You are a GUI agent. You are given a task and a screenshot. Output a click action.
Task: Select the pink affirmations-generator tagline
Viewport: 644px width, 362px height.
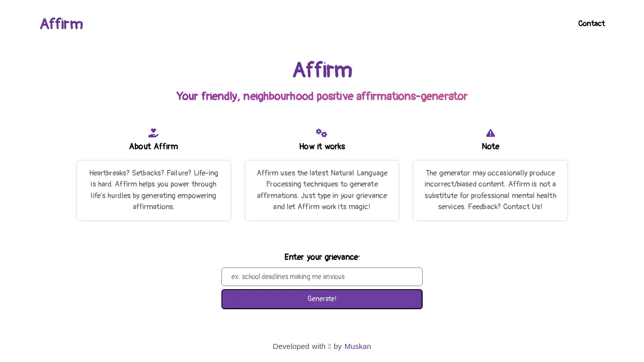coord(321,96)
